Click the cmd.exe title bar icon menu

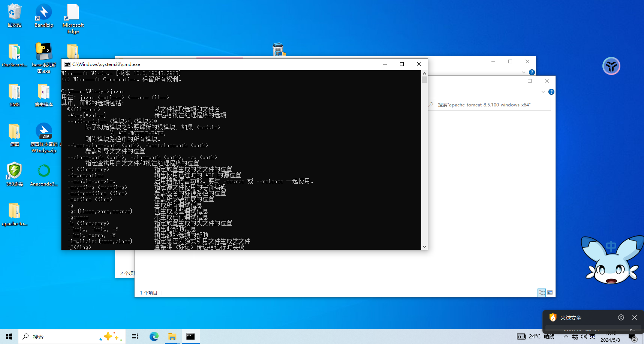pos(67,64)
